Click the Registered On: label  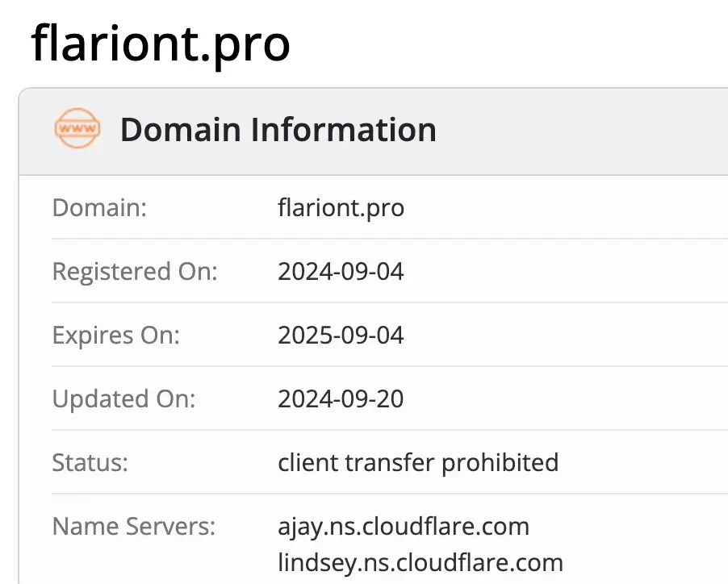pos(135,271)
